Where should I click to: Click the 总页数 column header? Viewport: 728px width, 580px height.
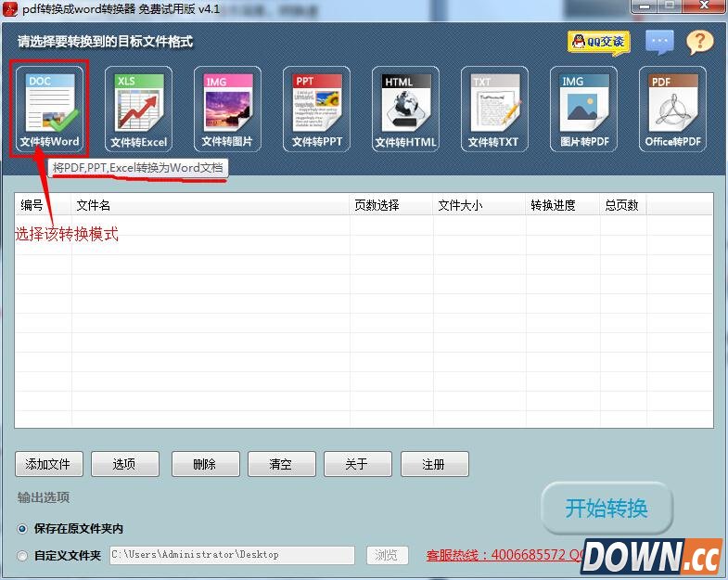point(623,205)
